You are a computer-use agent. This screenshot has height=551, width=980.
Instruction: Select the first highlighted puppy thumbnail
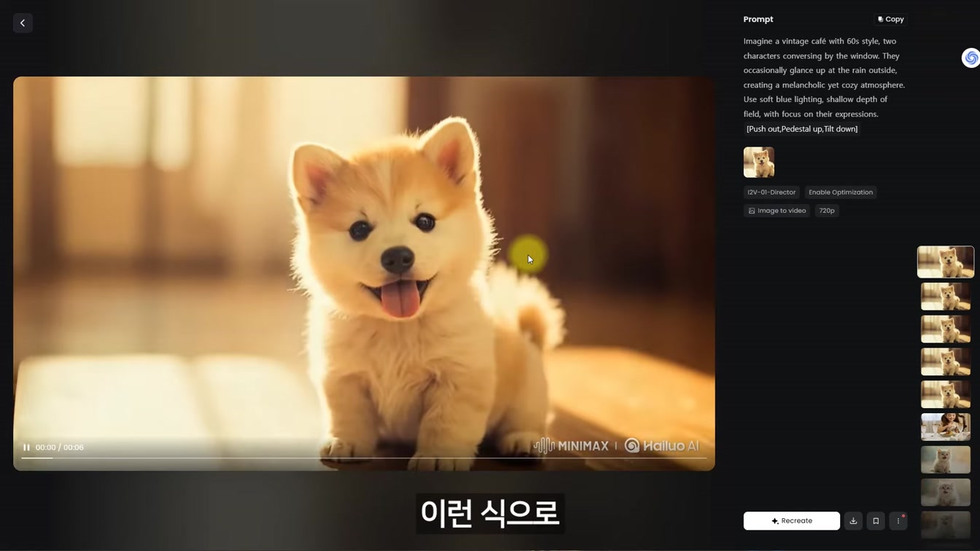[x=945, y=262]
